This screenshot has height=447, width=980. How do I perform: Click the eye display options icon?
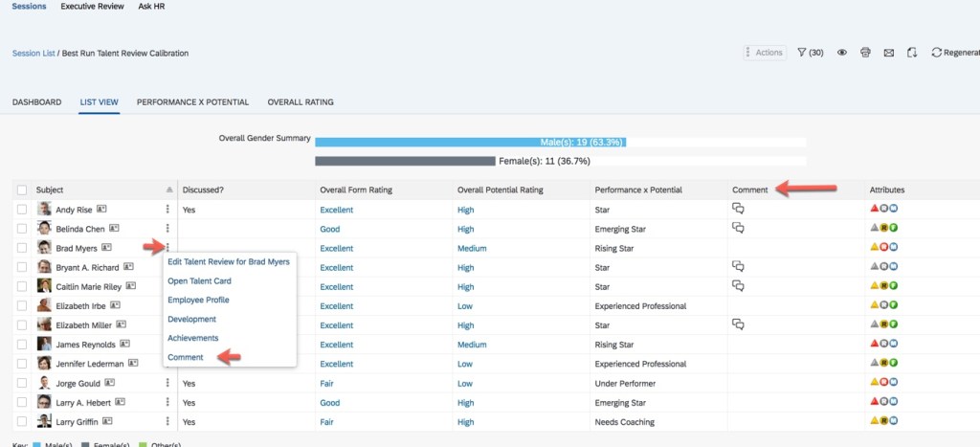843,53
